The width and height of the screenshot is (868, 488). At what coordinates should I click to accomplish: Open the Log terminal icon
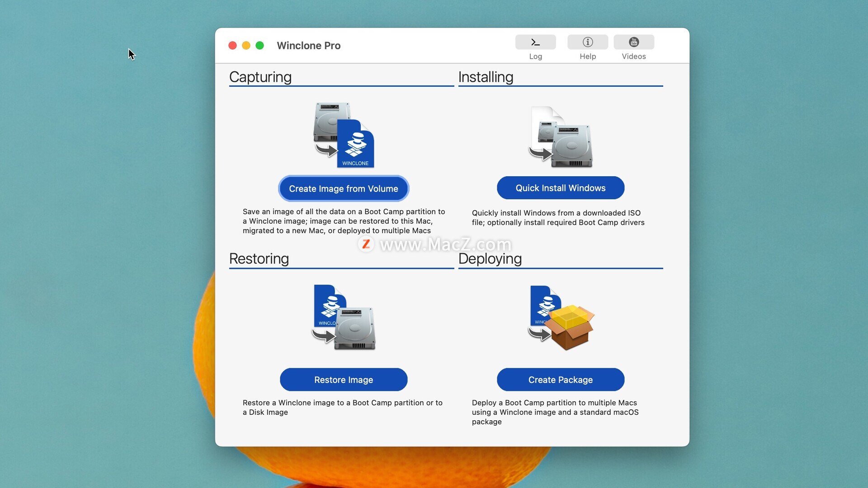535,42
